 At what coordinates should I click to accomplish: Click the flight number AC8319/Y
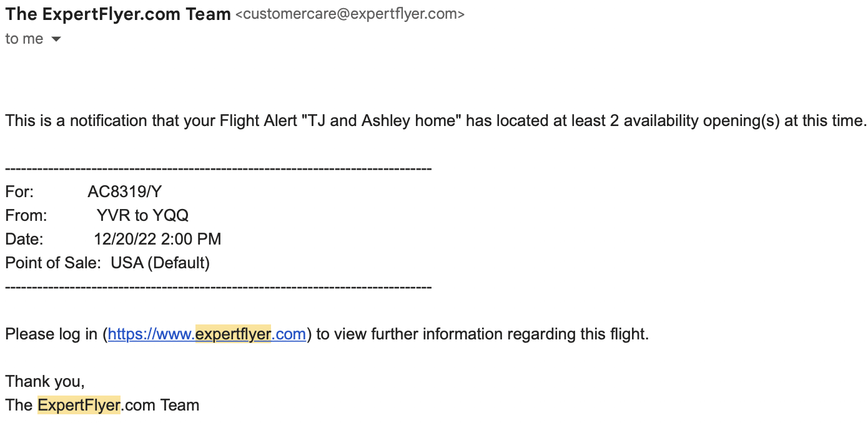click(125, 192)
